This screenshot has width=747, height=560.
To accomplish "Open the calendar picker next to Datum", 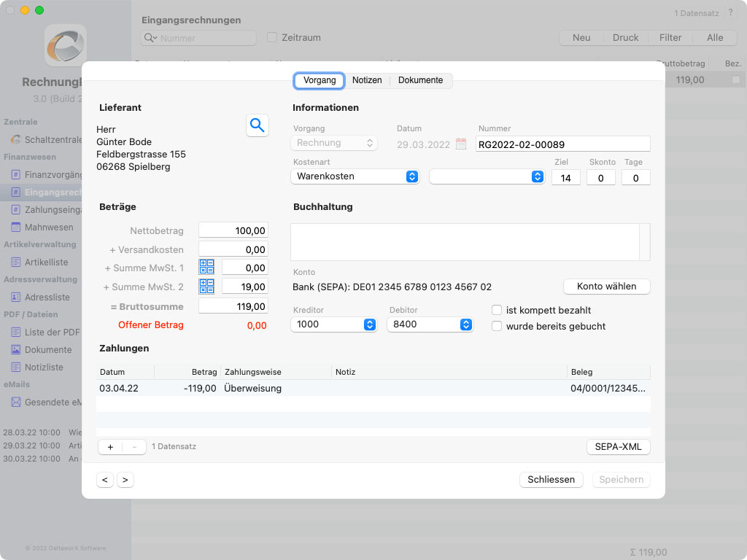I will point(461,144).
